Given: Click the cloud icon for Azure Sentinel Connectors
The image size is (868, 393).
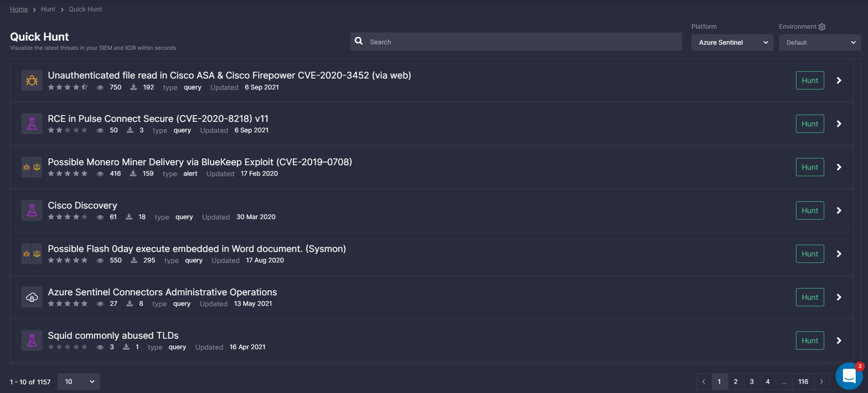Looking at the screenshot, I should [32, 297].
